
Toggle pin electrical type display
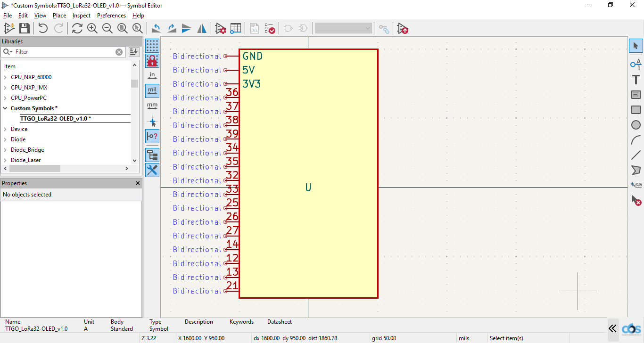pos(152,137)
